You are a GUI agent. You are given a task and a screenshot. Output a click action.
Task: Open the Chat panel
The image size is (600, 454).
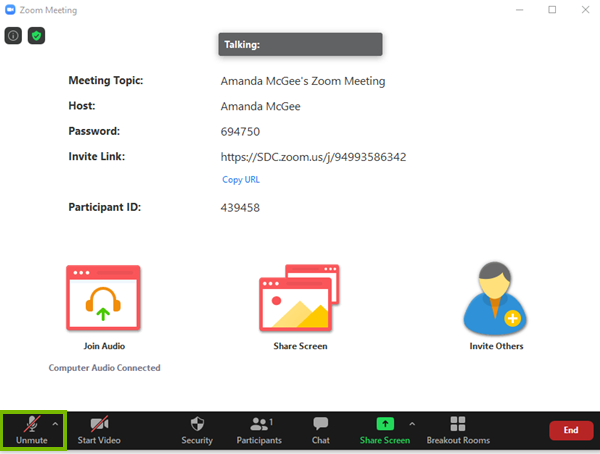click(321, 430)
